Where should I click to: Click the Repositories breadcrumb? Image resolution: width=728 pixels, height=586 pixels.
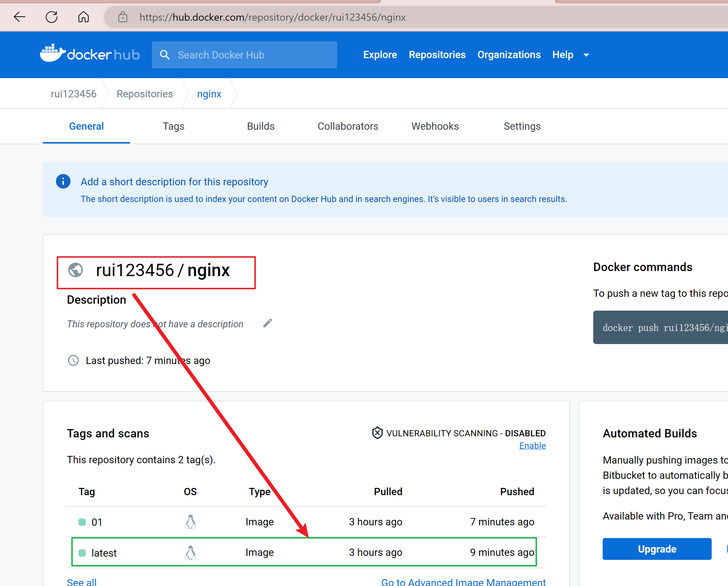pyautogui.click(x=145, y=94)
